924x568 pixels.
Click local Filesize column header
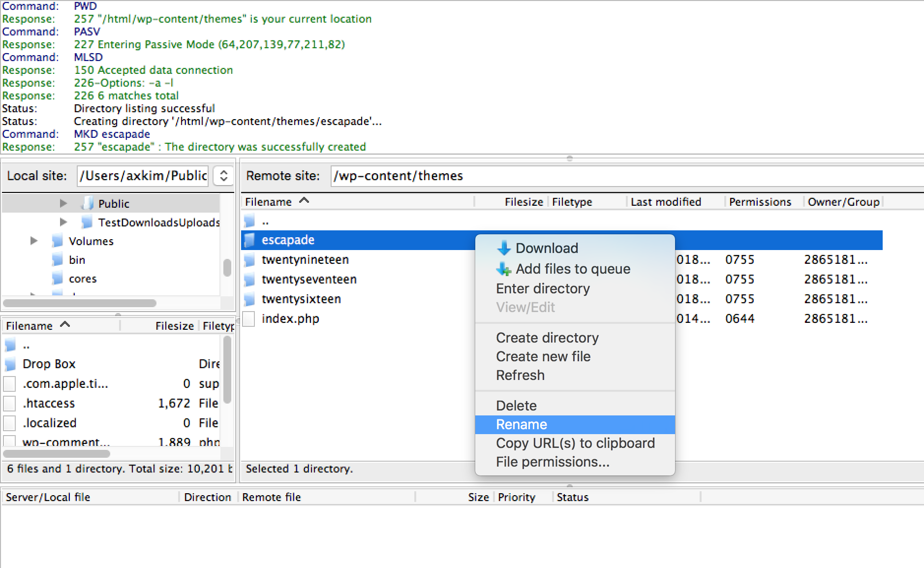(x=159, y=326)
